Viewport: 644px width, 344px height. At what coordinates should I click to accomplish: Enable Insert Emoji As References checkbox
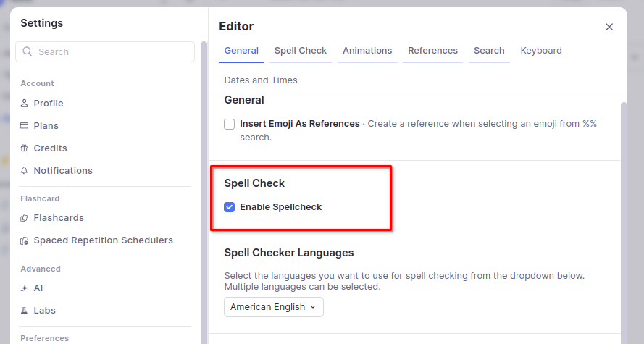[230, 124]
